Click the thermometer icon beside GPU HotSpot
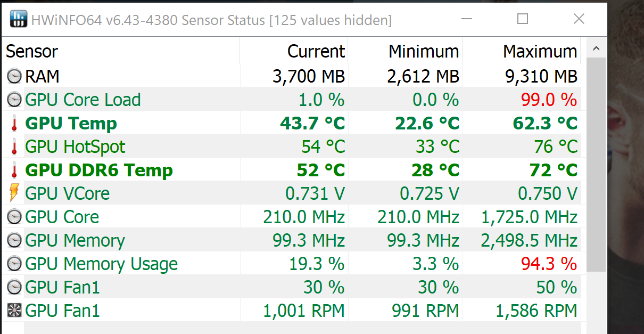Screen dimensions: 644x334 (14, 147)
